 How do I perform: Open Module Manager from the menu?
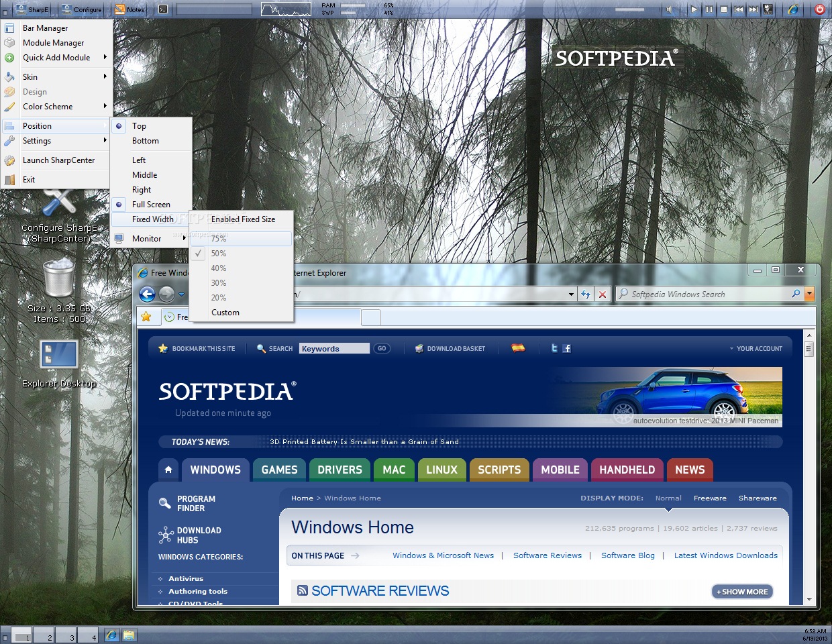pyautogui.click(x=56, y=43)
